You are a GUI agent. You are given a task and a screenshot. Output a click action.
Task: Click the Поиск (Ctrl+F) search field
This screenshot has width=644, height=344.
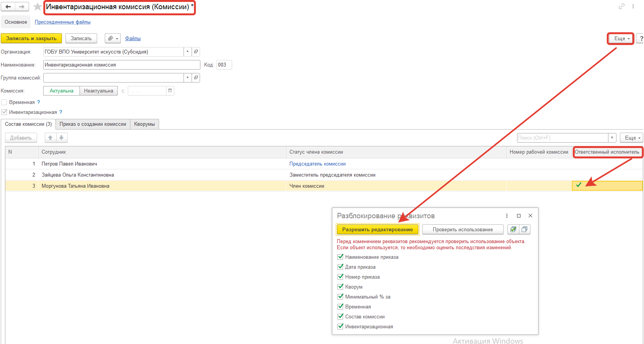tap(562, 138)
